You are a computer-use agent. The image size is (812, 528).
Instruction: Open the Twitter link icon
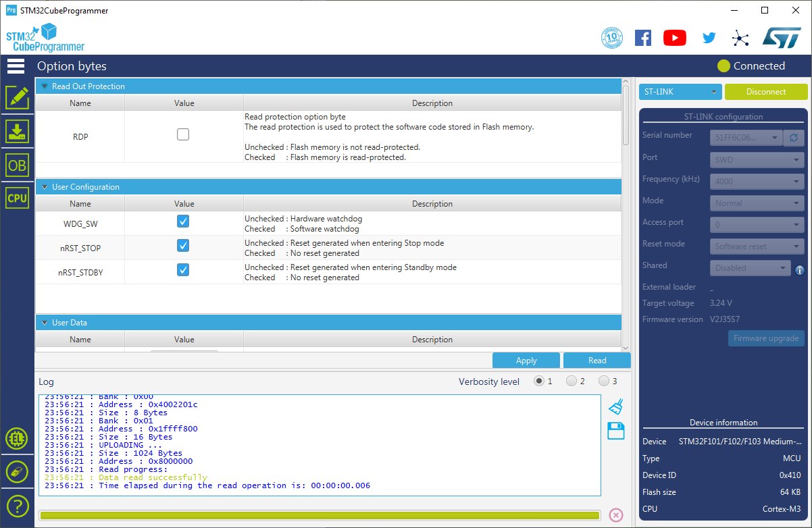[709, 38]
